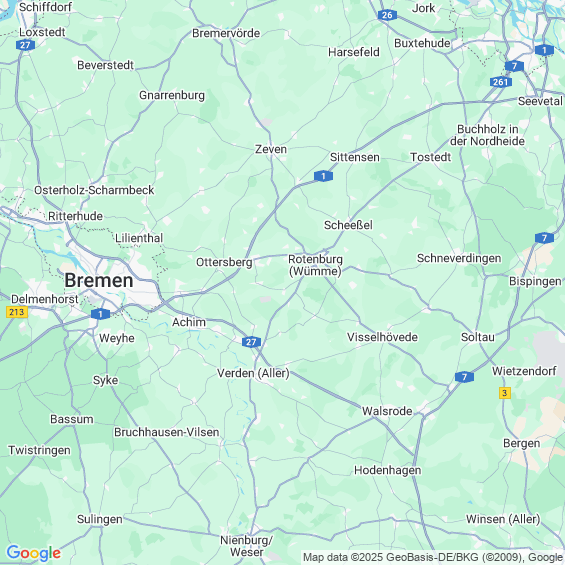The image size is (565, 565).
Task: Select the Bremen city label
Action: tap(99, 280)
